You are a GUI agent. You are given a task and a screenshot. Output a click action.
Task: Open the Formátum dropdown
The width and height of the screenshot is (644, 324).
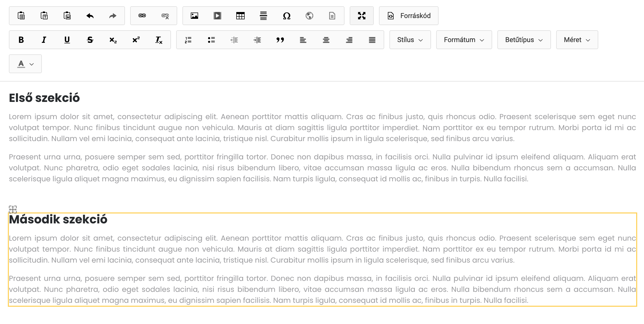463,40
